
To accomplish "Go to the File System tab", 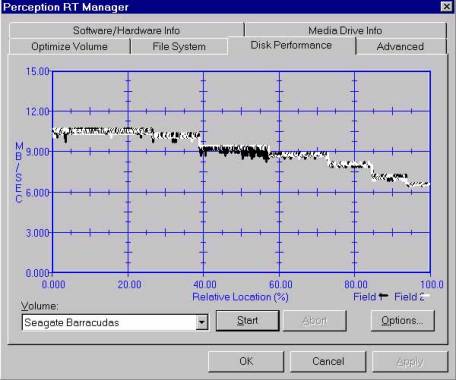I will click(x=179, y=46).
